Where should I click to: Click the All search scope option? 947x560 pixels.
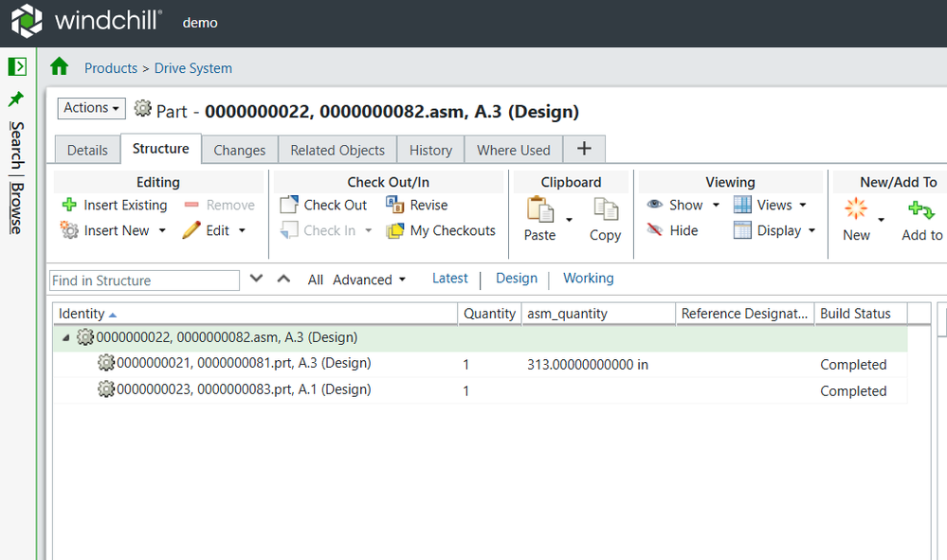coord(316,280)
